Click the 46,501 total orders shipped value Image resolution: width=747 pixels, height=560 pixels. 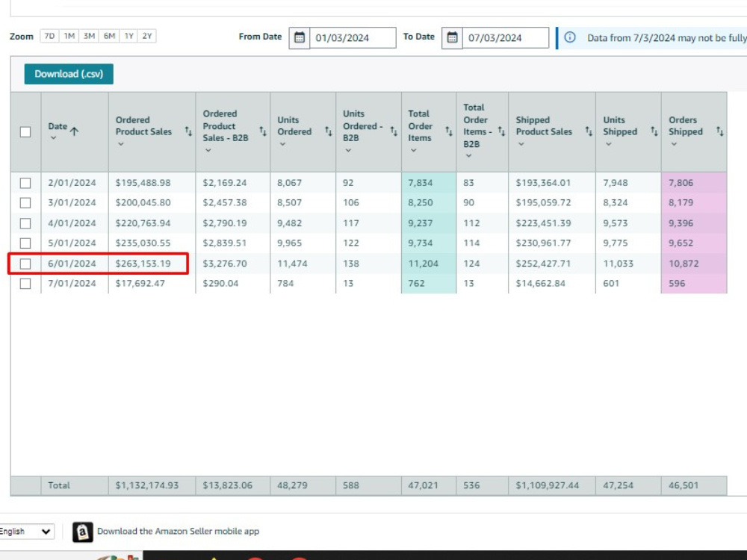pos(684,486)
